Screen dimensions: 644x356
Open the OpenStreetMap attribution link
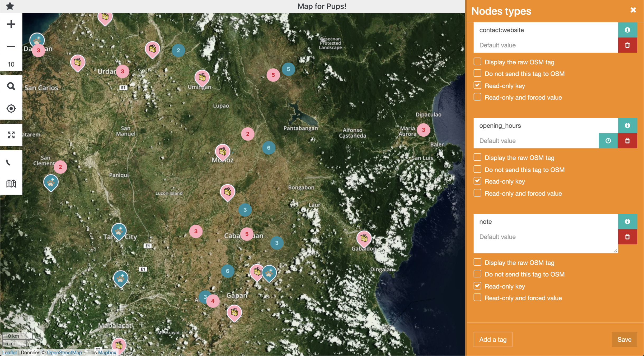coord(64,352)
